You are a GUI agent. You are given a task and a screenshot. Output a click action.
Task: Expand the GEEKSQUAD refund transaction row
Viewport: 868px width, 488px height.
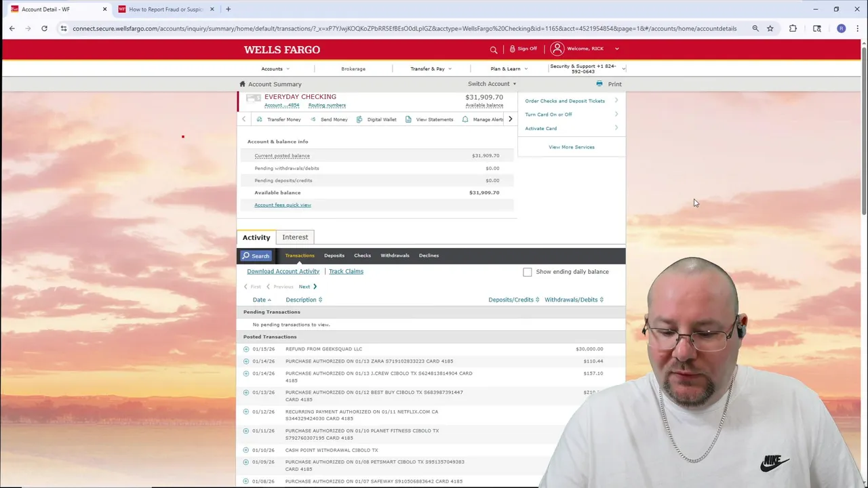[246, 349]
